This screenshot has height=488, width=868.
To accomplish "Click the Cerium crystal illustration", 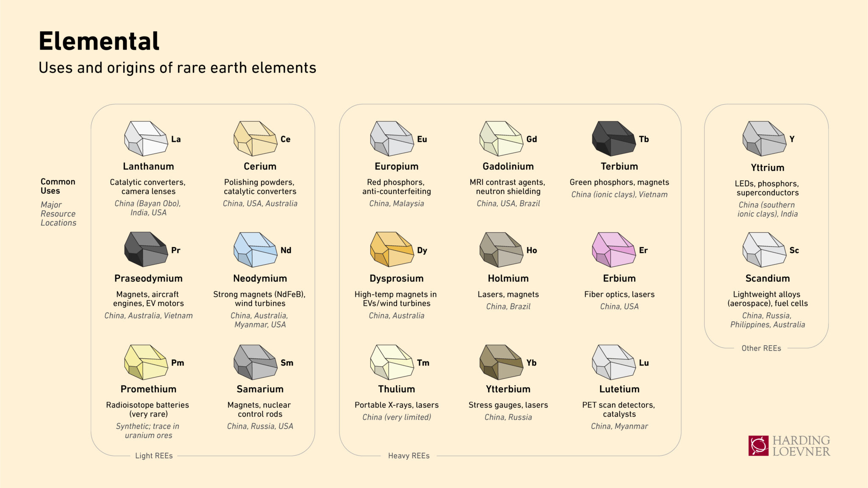I will 256,137.
